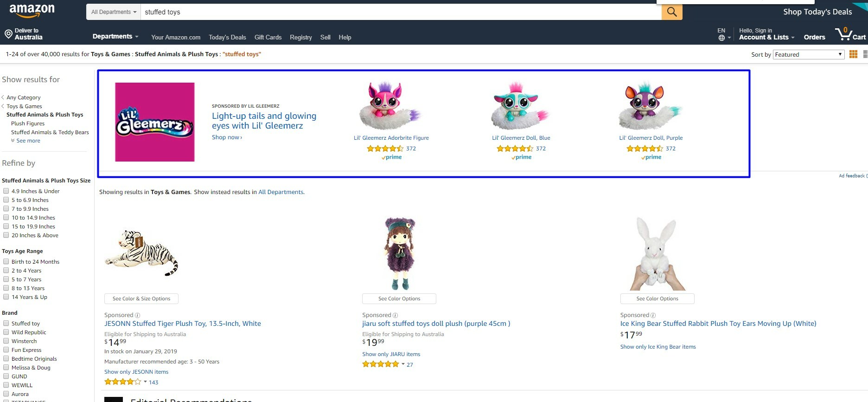Click the star rating of jiaru doll
868x402 pixels.
[381, 364]
